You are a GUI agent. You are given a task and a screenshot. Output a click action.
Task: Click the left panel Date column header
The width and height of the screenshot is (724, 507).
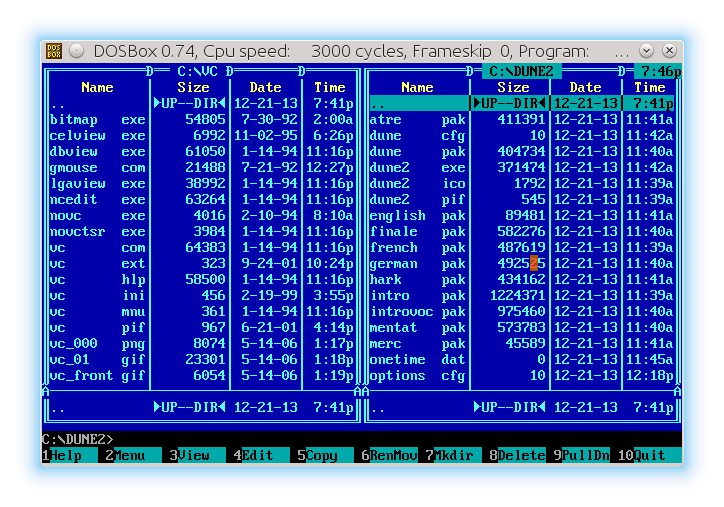[x=265, y=87]
